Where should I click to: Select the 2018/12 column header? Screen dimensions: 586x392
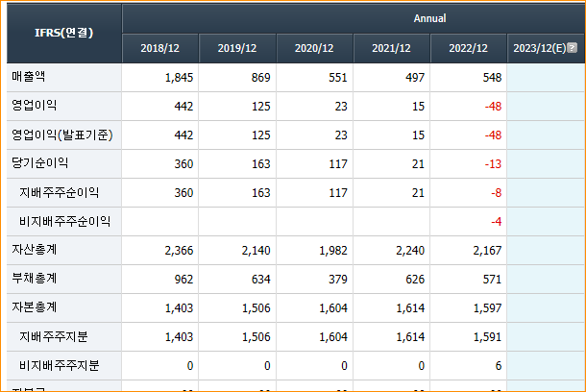pos(160,48)
